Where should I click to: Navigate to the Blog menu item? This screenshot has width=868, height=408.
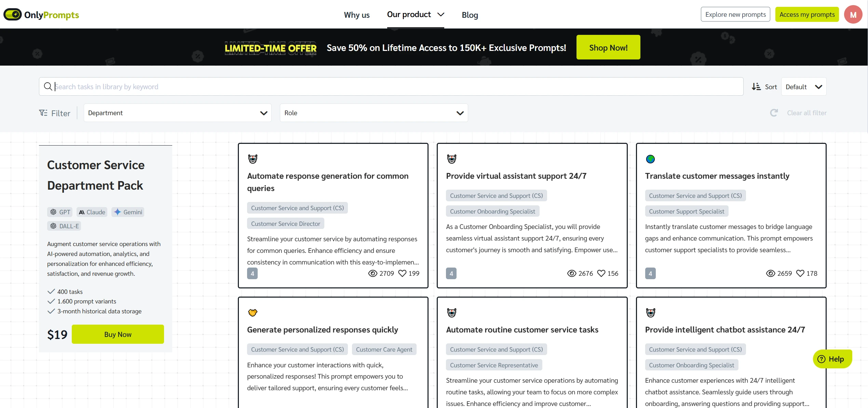470,15
